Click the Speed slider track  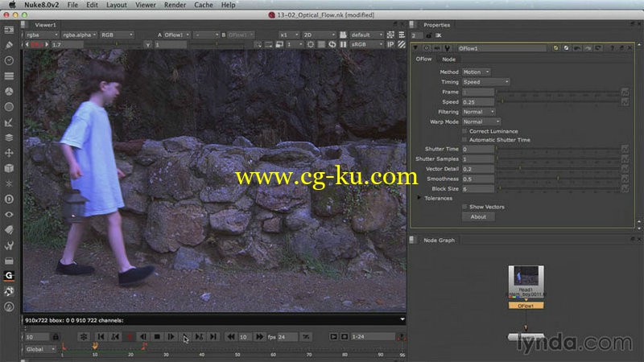[558, 101]
